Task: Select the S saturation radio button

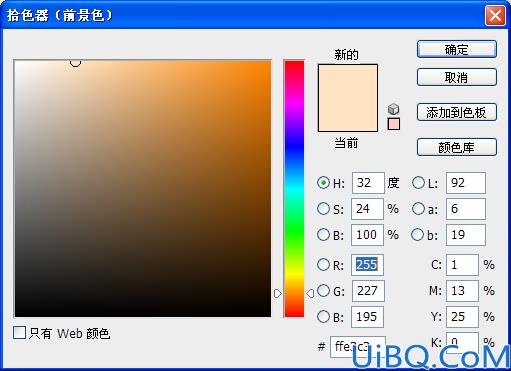Action: [x=323, y=209]
